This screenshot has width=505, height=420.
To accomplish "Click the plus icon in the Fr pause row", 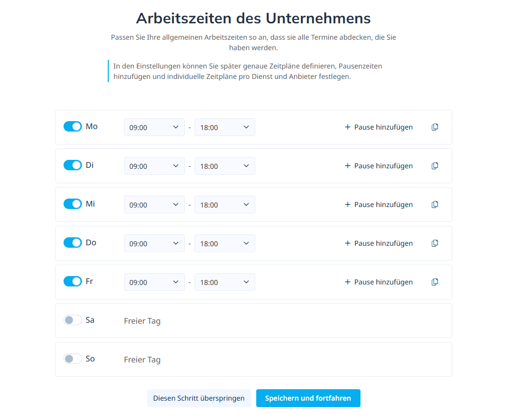I will [x=348, y=282].
